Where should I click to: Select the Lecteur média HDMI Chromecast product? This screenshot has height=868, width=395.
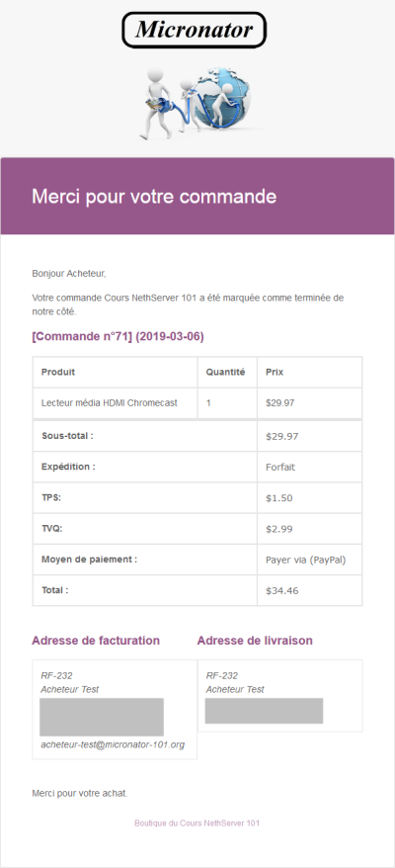click(x=109, y=403)
